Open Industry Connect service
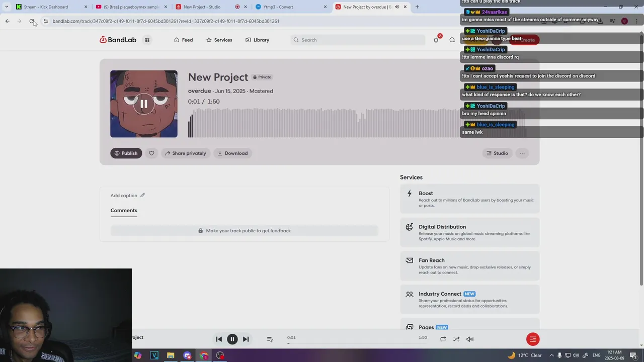This screenshot has height=362, width=644. pos(470,300)
